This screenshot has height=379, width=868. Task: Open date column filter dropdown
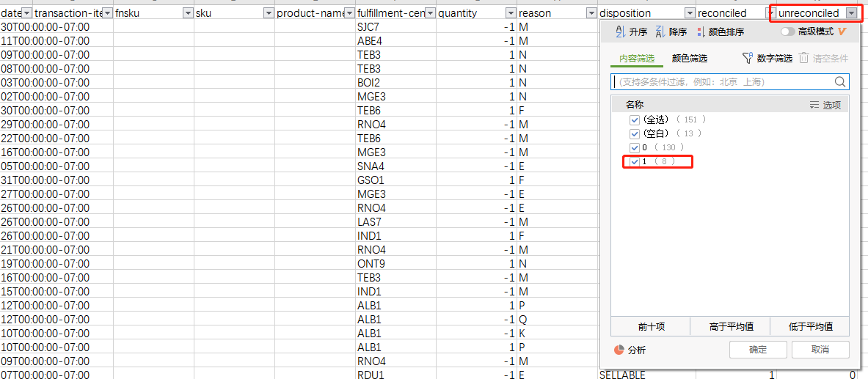pyautogui.click(x=26, y=13)
